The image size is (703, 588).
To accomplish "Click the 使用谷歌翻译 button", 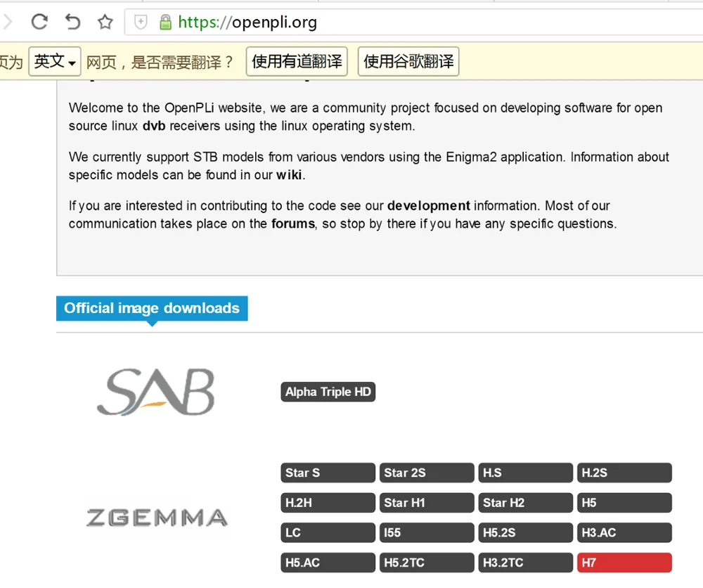I will [408, 62].
